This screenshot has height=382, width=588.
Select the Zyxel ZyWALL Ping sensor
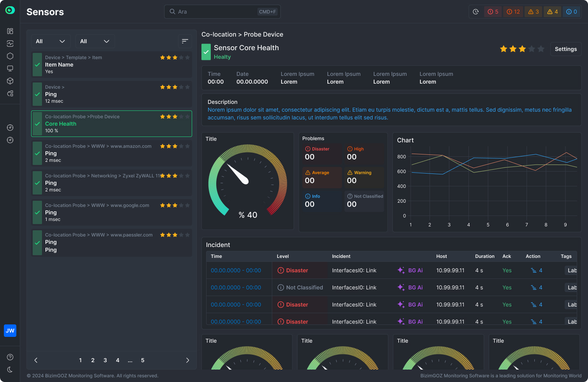pos(112,183)
